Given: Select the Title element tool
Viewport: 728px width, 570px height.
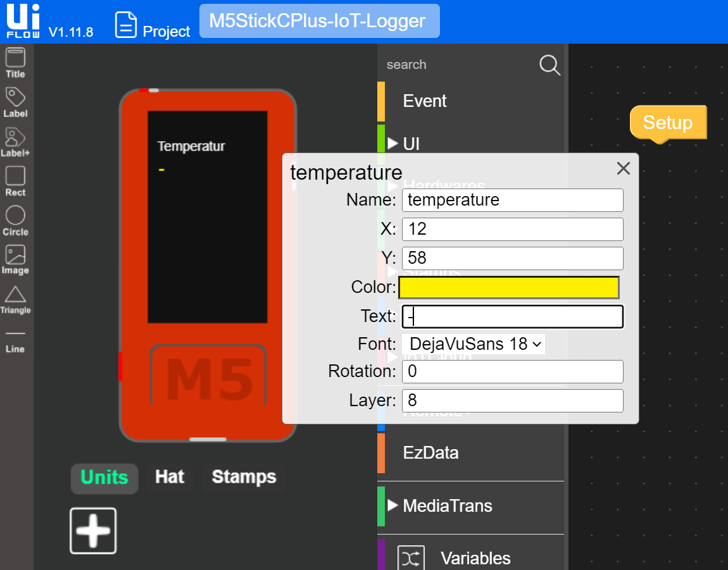Looking at the screenshot, I should pos(15,63).
